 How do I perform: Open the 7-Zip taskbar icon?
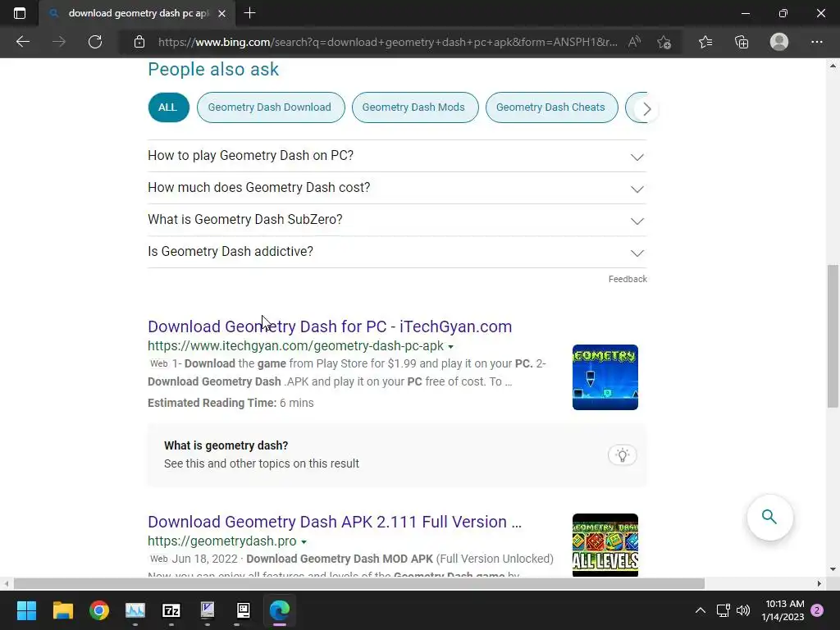pyautogui.click(x=171, y=610)
